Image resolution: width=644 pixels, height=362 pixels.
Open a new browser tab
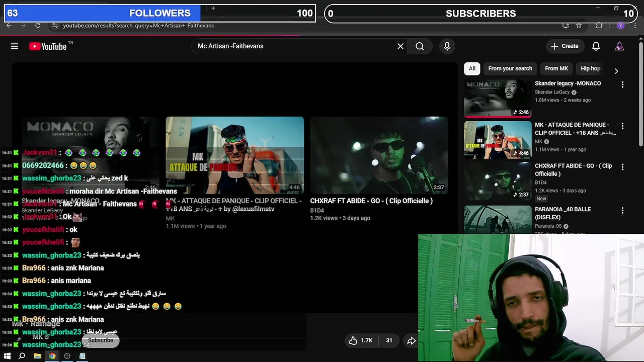213,8
